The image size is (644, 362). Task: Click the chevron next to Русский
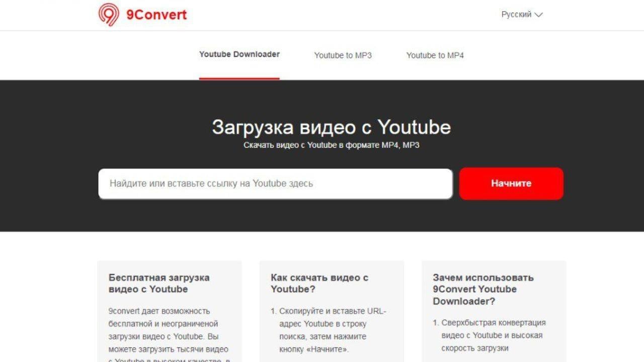(538, 15)
